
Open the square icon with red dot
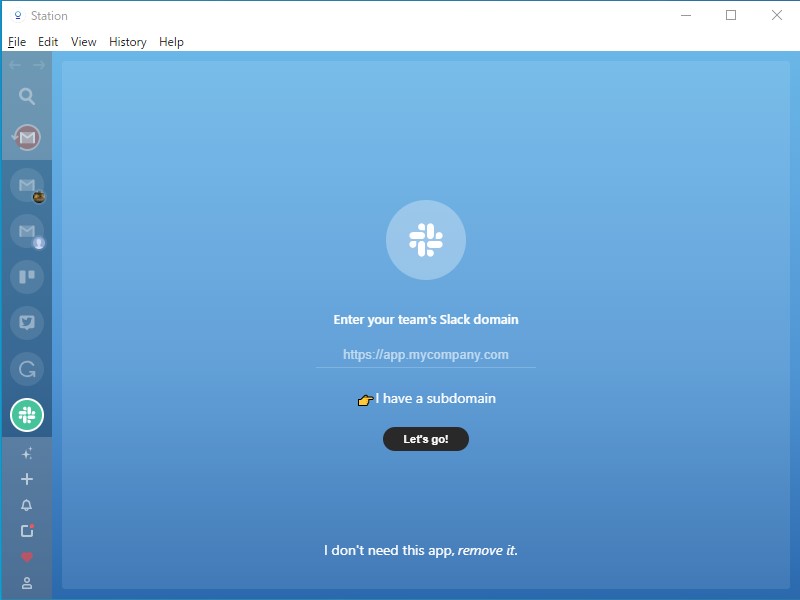click(x=27, y=531)
